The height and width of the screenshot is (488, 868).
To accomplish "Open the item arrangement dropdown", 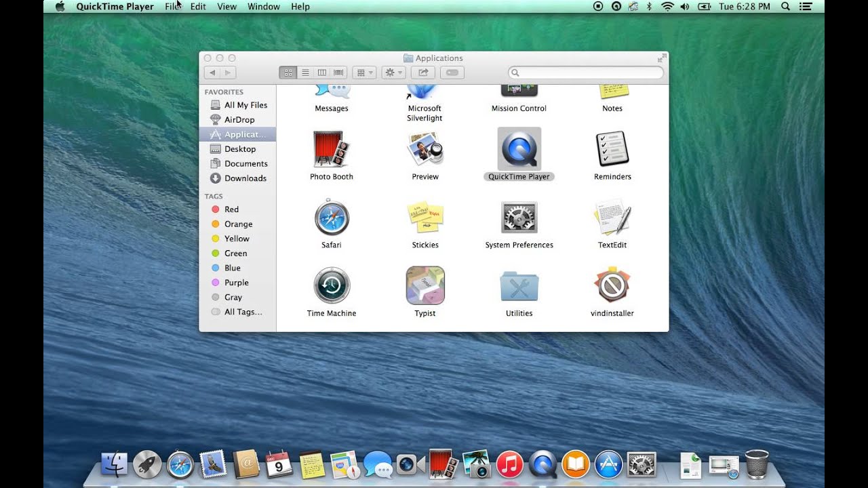I will pyautogui.click(x=365, y=73).
